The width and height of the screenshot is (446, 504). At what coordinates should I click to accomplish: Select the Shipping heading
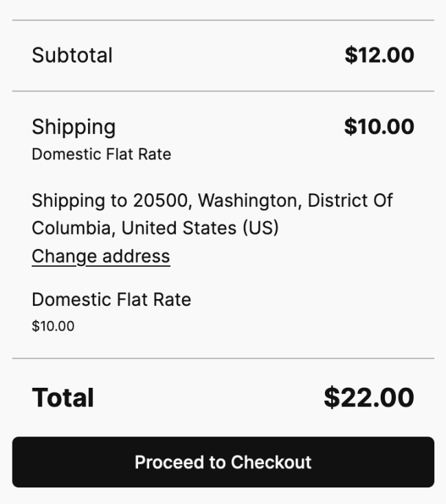pos(74,127)
